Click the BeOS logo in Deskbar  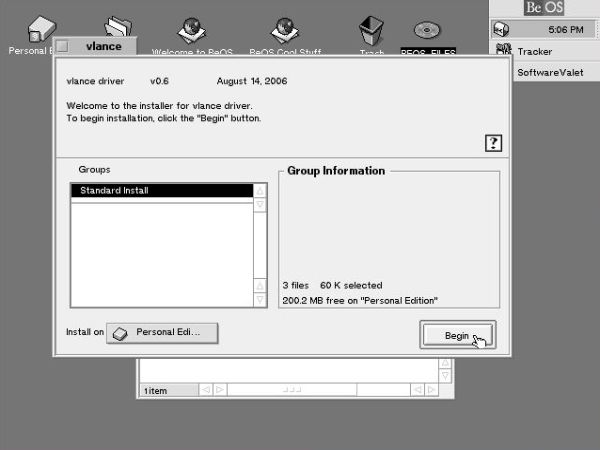coord(544,8)
